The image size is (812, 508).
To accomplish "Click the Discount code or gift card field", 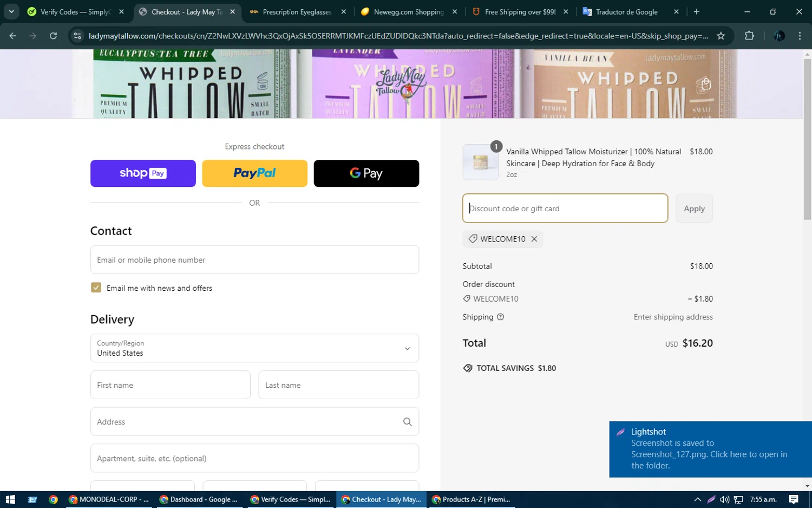I will pyautogui.click(x=565, y=209).
